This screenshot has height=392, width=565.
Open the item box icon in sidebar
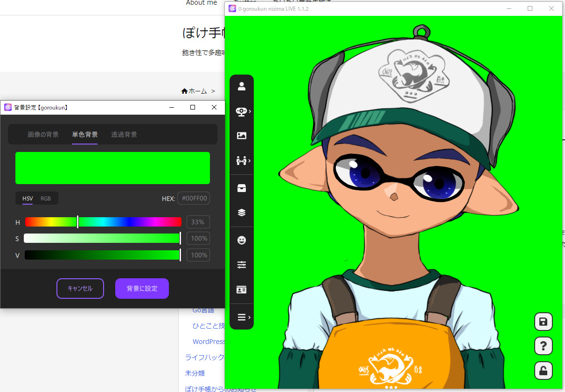[242, 188]
